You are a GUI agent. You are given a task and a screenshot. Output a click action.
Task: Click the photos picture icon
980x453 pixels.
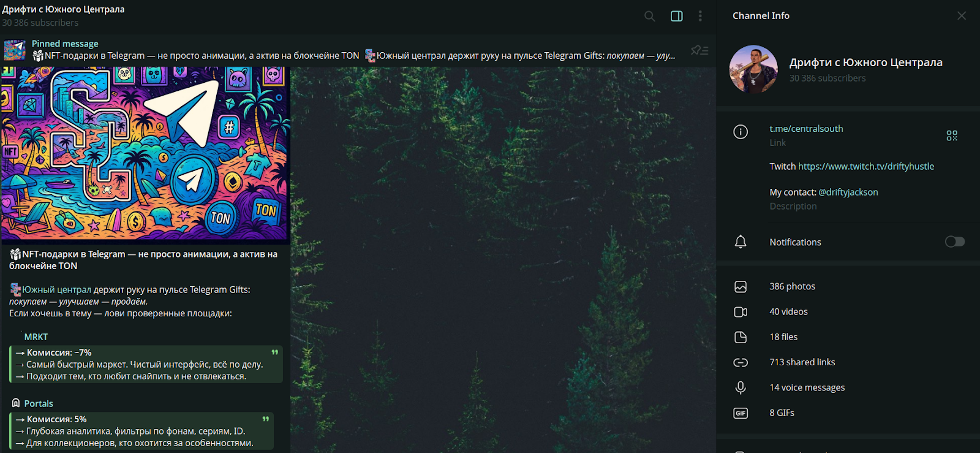pos(741,286)
